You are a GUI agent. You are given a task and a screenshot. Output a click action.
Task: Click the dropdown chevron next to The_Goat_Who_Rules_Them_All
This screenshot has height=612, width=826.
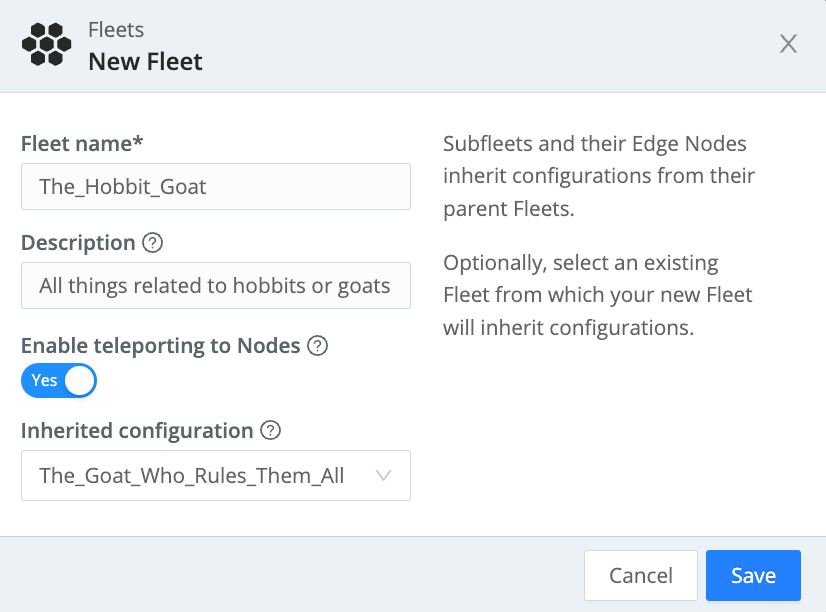(x=384, y=476)
